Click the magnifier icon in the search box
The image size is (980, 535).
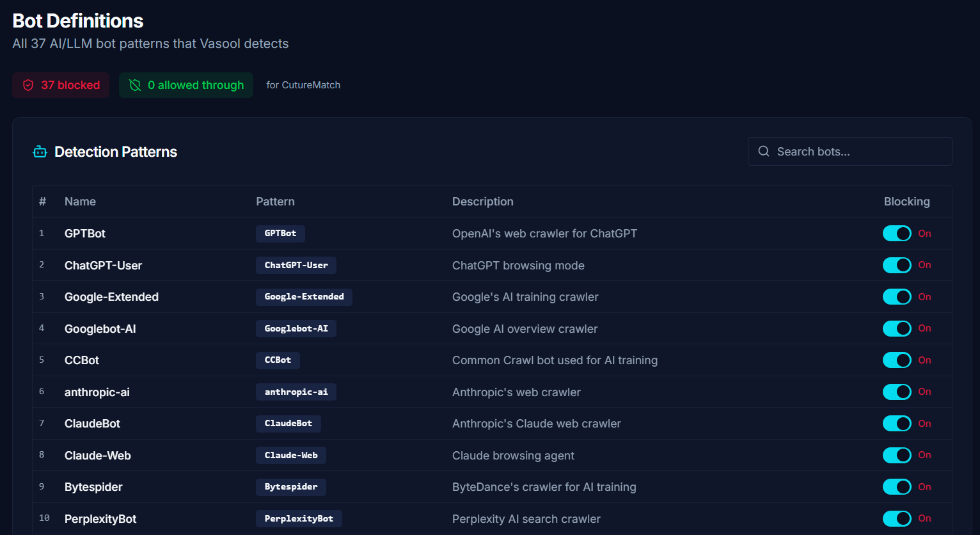point(764,152)
